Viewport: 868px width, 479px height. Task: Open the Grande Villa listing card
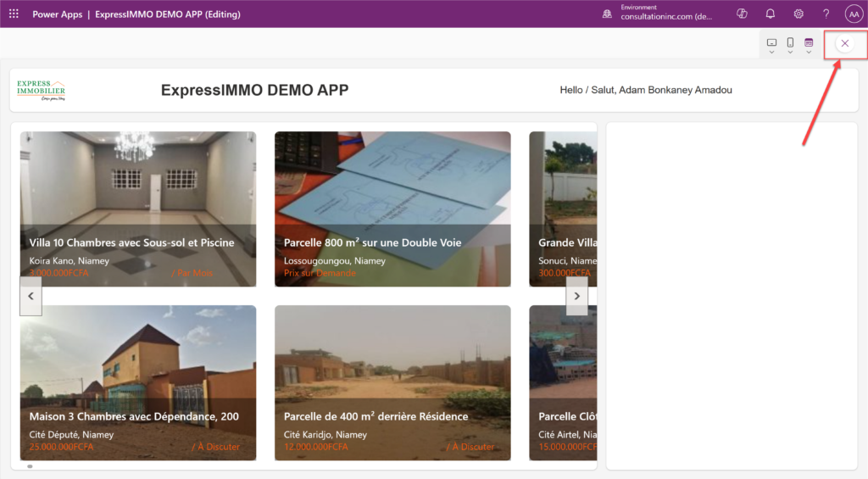coord(563,209)
